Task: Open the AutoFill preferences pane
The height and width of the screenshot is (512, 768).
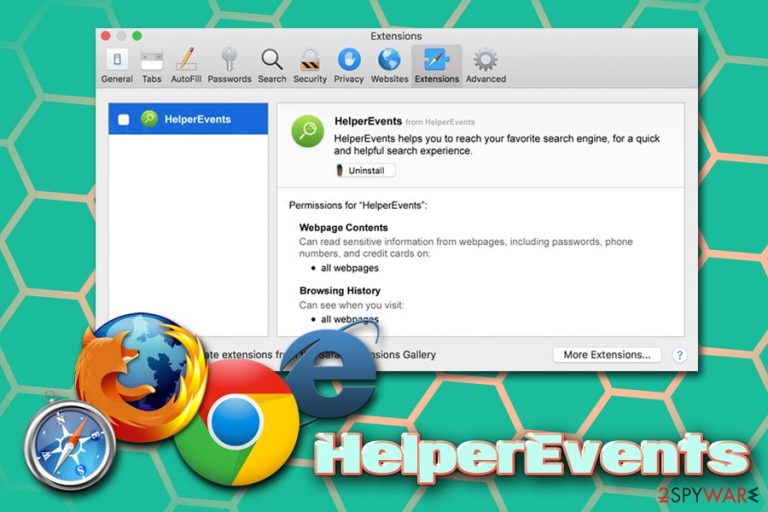Action: [186, 66]
